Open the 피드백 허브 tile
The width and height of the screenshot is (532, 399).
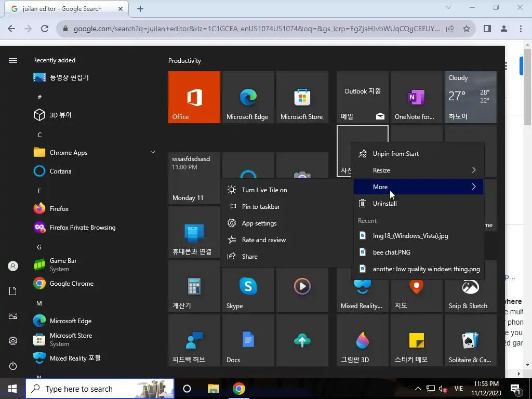click(194, 340)
